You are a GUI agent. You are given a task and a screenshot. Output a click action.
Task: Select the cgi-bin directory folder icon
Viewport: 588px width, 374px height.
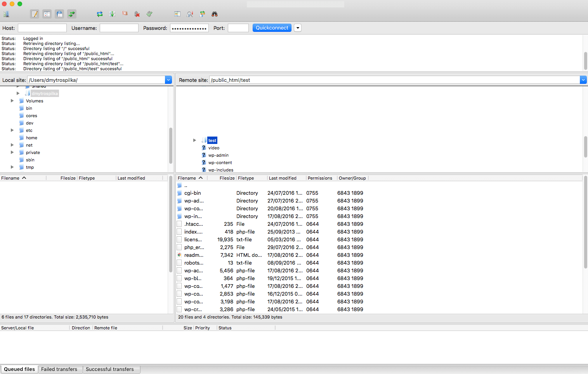179,193
